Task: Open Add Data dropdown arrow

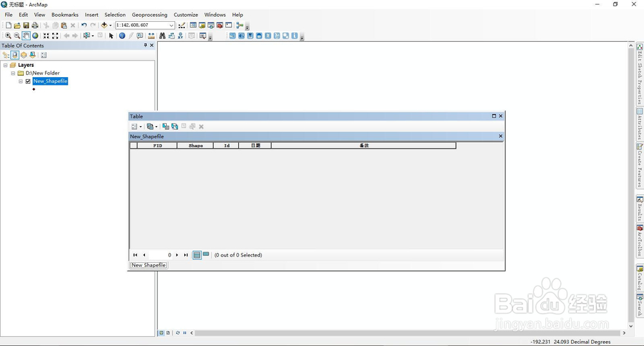Action: point(110,26)
